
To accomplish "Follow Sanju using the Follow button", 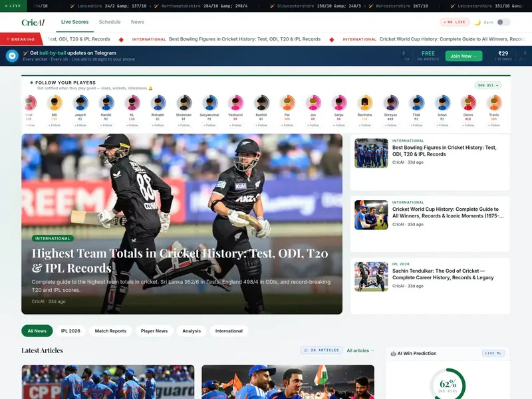I will click(x=338, y=125).
